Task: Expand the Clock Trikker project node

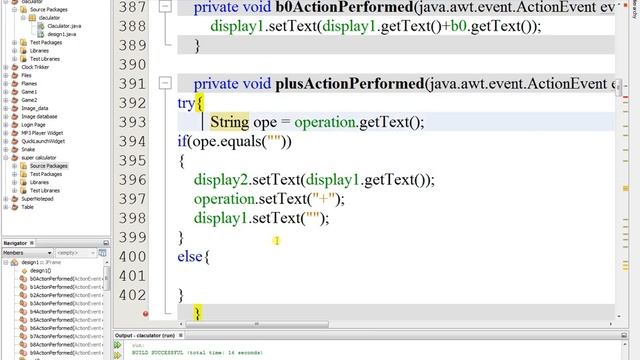Action: pos(6,67)
